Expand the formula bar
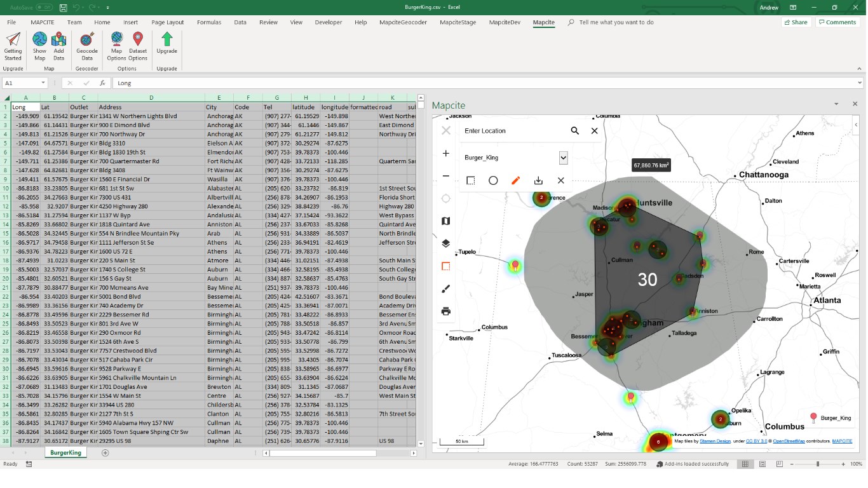 (x=860, y=83)
